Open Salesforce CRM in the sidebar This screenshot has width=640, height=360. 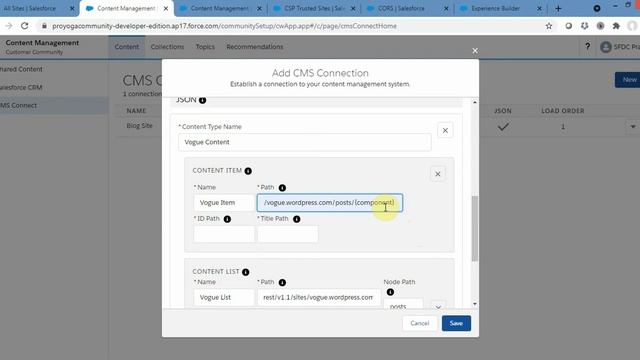tap(21, 87)
